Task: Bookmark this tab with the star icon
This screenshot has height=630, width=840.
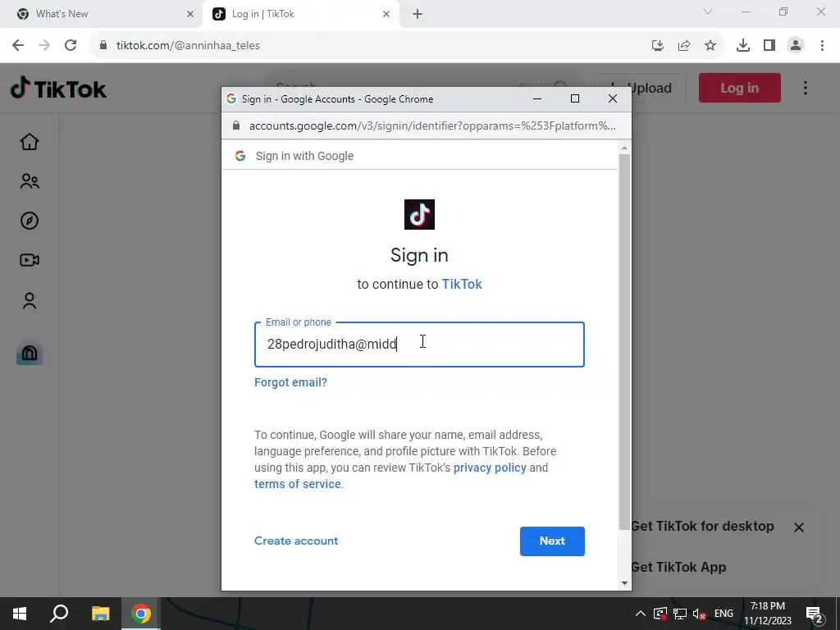Action: point(710,46)
